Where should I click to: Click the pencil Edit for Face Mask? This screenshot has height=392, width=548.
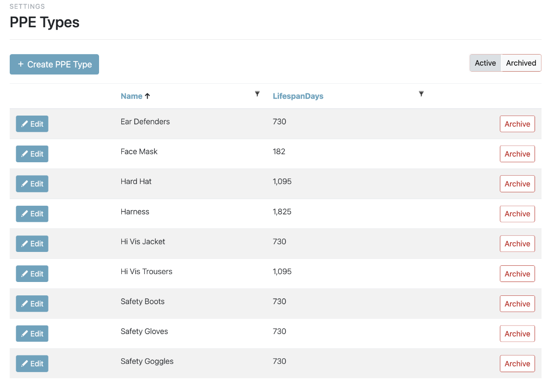(x=32, y=154)
